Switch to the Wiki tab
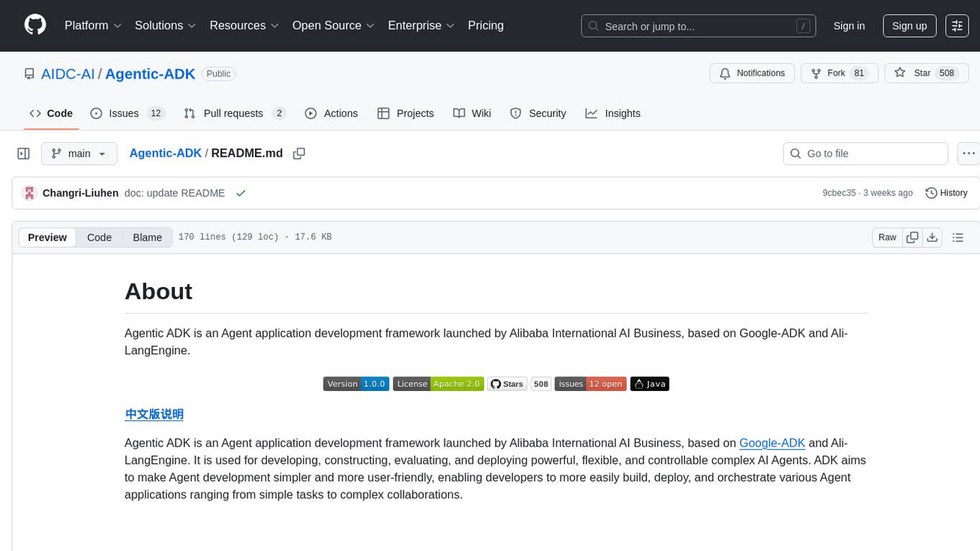Image resolution: width=980 pixels, height=551 pixels. click(472, 113)
